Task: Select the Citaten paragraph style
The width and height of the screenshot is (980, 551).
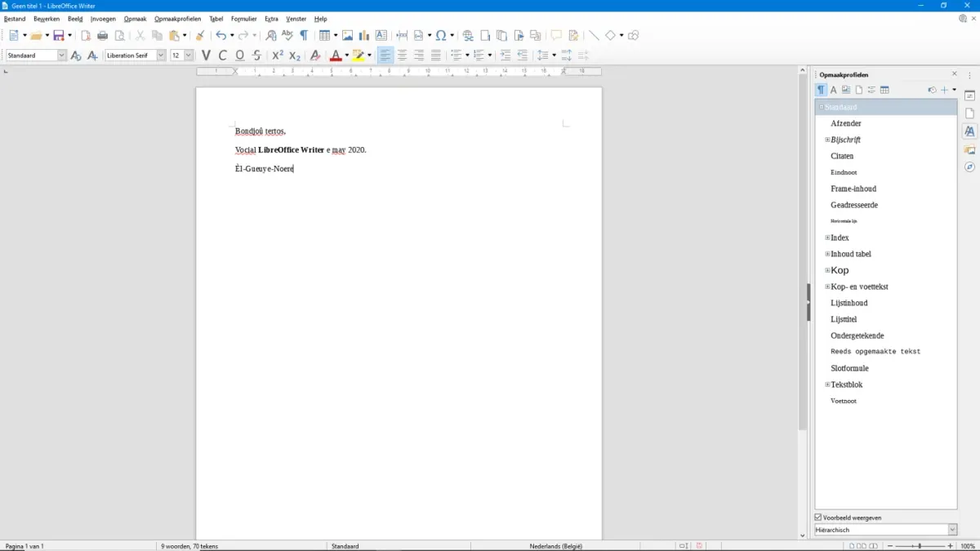Action: [842, 156]
